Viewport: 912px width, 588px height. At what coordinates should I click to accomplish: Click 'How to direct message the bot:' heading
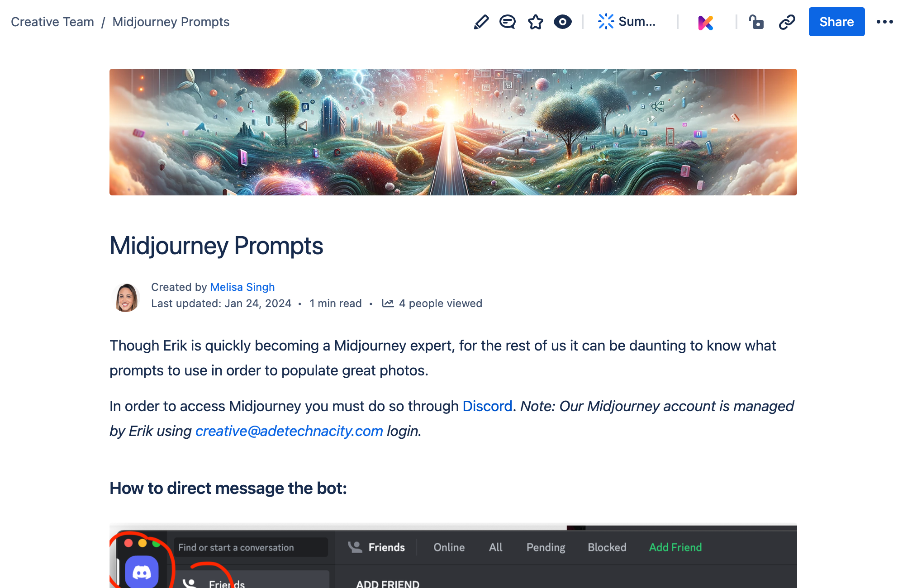[x=228, y=488]
